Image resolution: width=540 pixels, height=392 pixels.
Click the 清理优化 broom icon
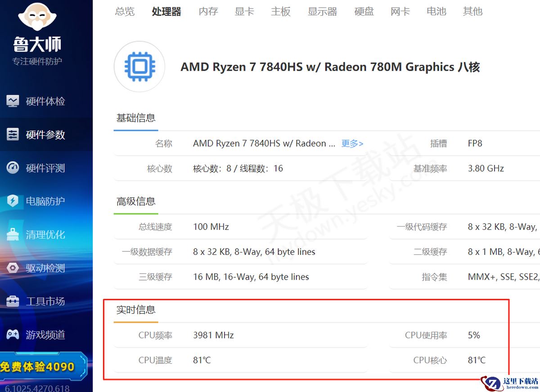[x=13, y=234]
